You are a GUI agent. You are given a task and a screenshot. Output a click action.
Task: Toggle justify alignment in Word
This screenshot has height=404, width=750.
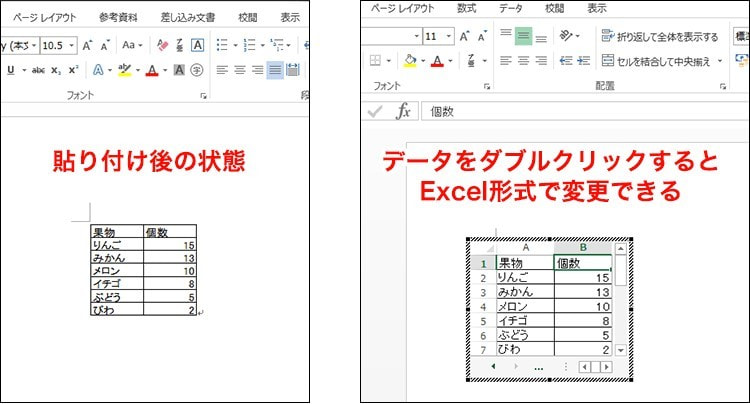click(275, 70)
